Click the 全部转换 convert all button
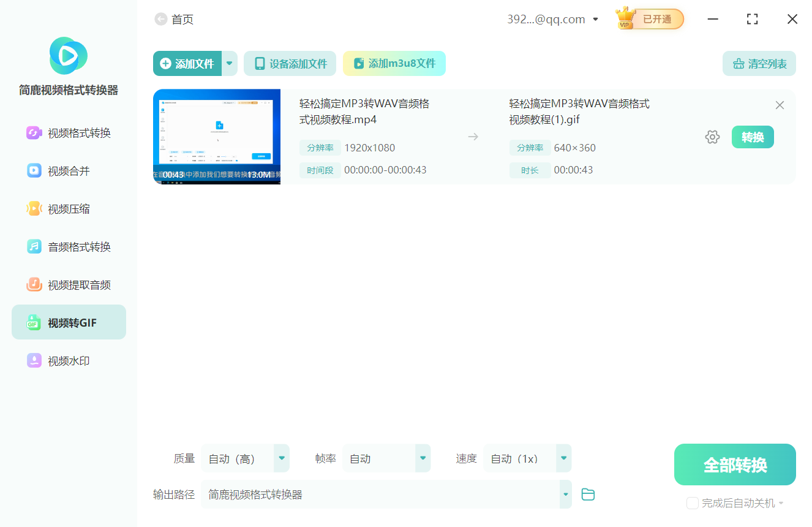This screenshot has width=812, height=527. pyautogui.click(x=734, y=464)
